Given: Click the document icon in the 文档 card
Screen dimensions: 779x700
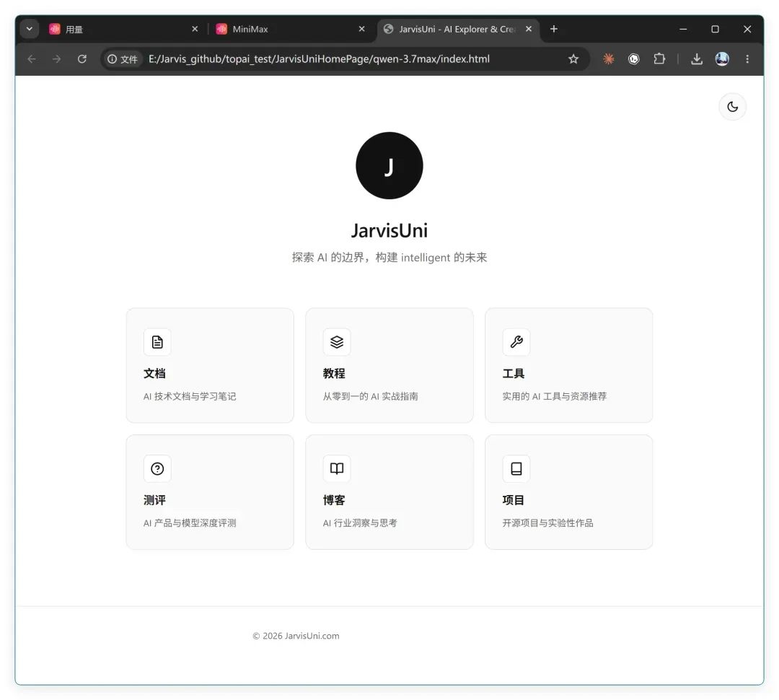Looking at the screenshot, I should pyautogui.click(x=157, y=342).
